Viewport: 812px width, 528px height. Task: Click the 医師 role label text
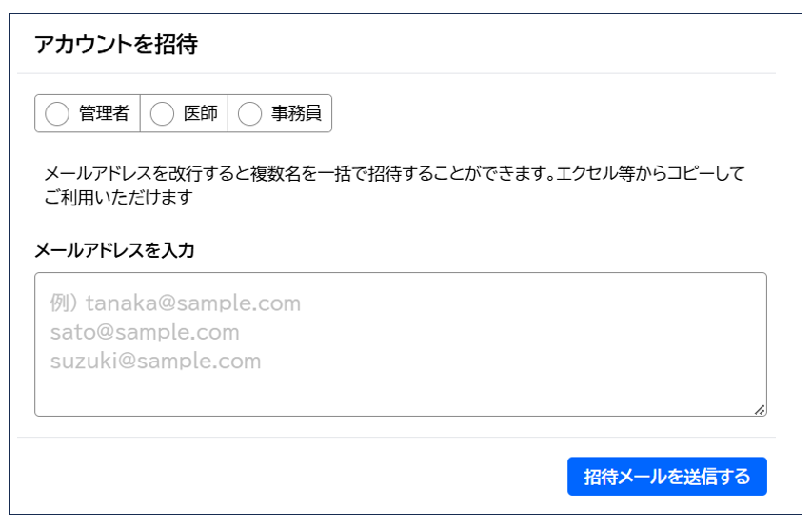[x=200, y=114]
